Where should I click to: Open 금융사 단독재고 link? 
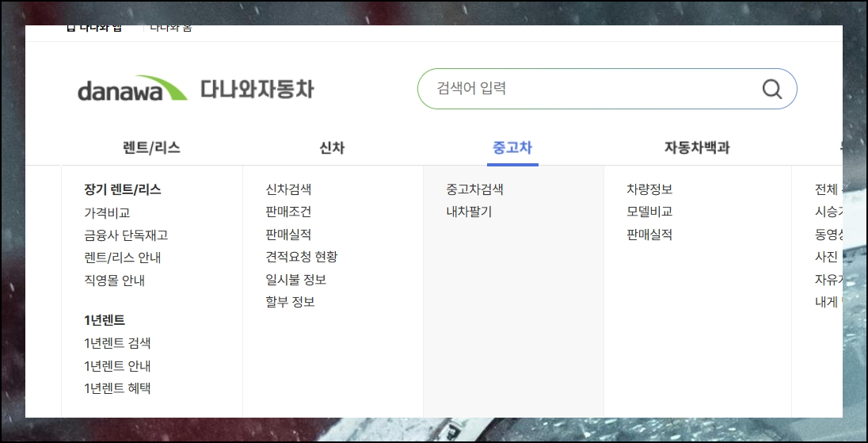pos(126,235)
